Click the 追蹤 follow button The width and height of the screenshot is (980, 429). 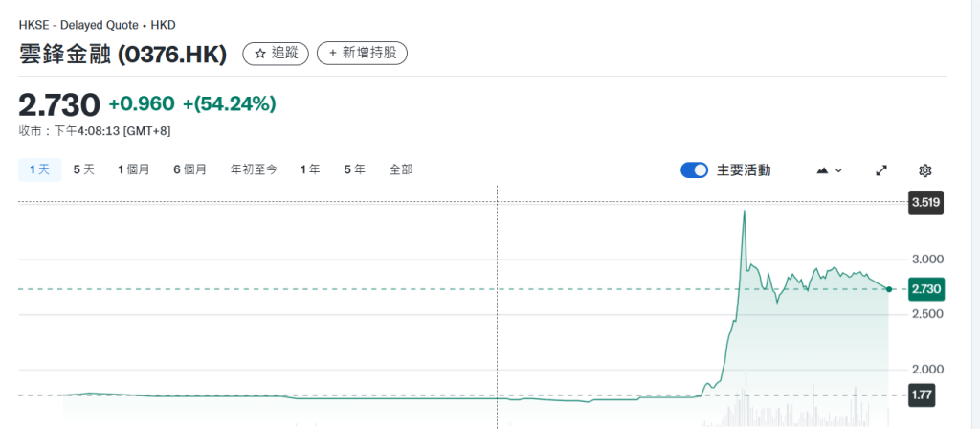click(x=276, y=54)
